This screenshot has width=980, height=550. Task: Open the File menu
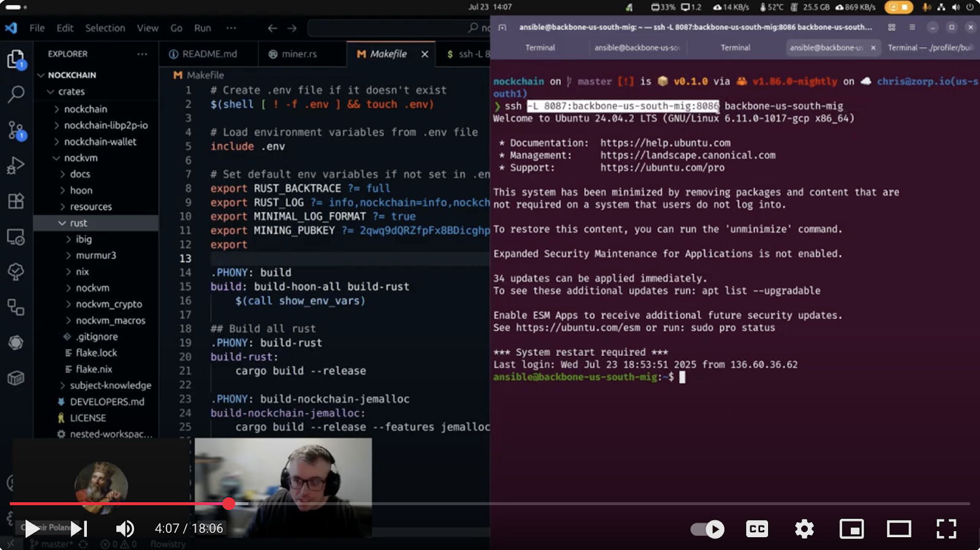coord(37,28)
